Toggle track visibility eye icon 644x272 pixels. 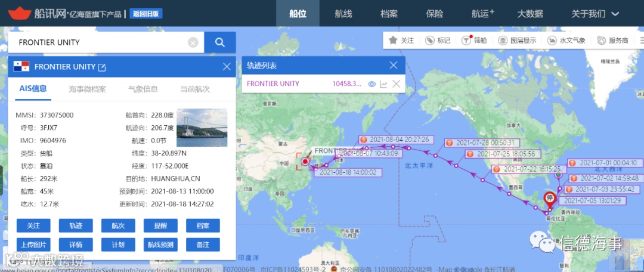(371, 84)
